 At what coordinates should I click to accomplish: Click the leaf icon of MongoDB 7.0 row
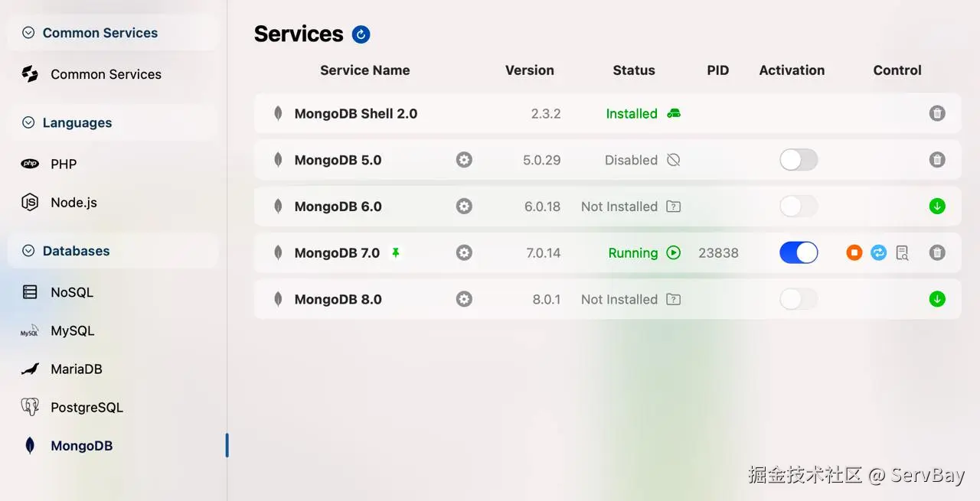point(278,252)
